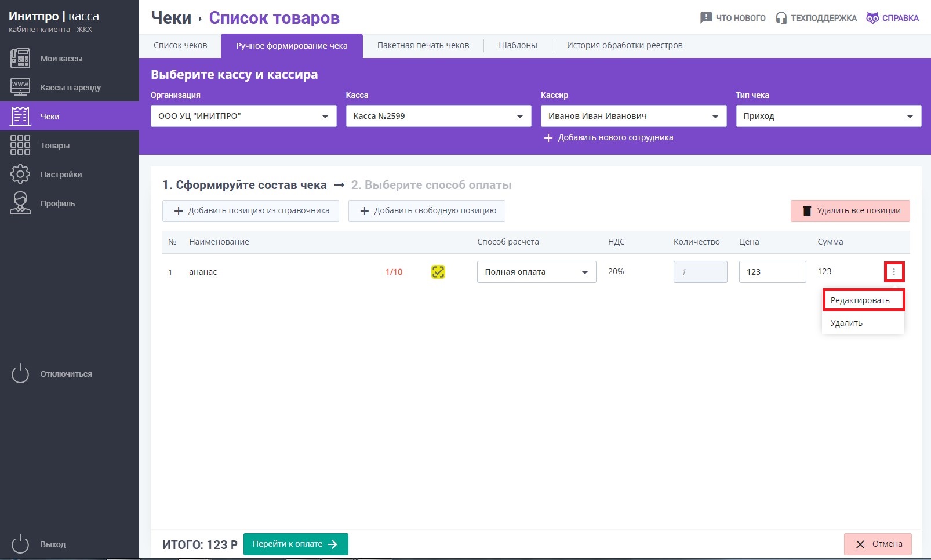
Task: Expand the Касса №2599 dropdown
Action: coord(438,116)
